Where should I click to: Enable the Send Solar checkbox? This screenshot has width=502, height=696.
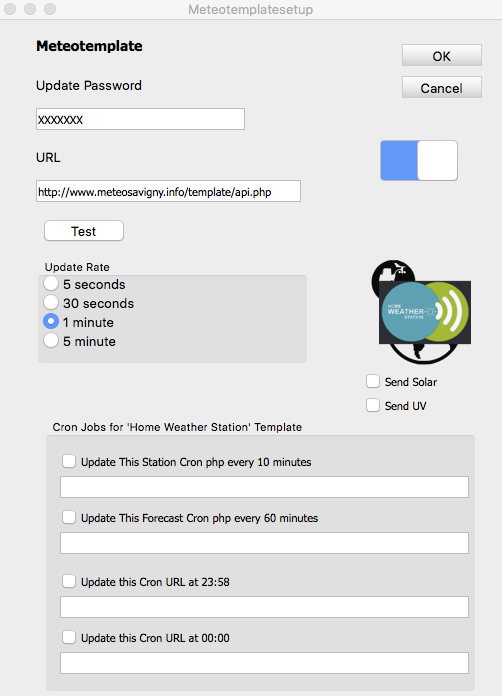point(373,381)
